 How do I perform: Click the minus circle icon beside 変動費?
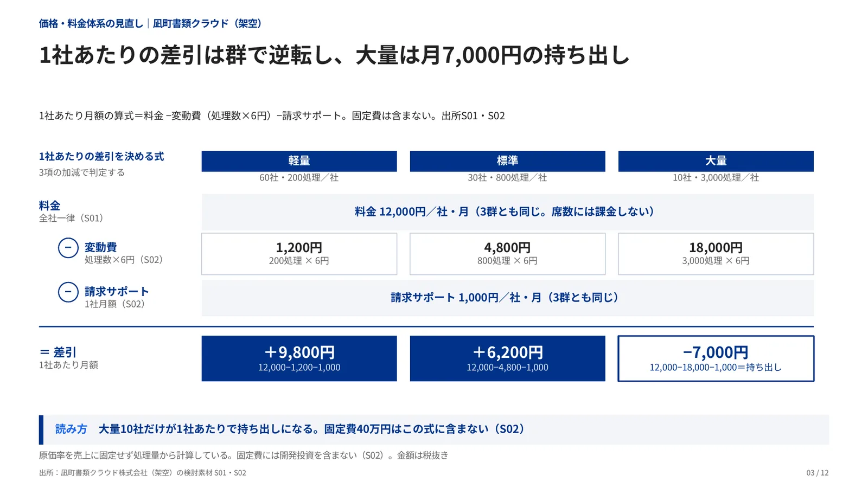[x=68, y=248]
